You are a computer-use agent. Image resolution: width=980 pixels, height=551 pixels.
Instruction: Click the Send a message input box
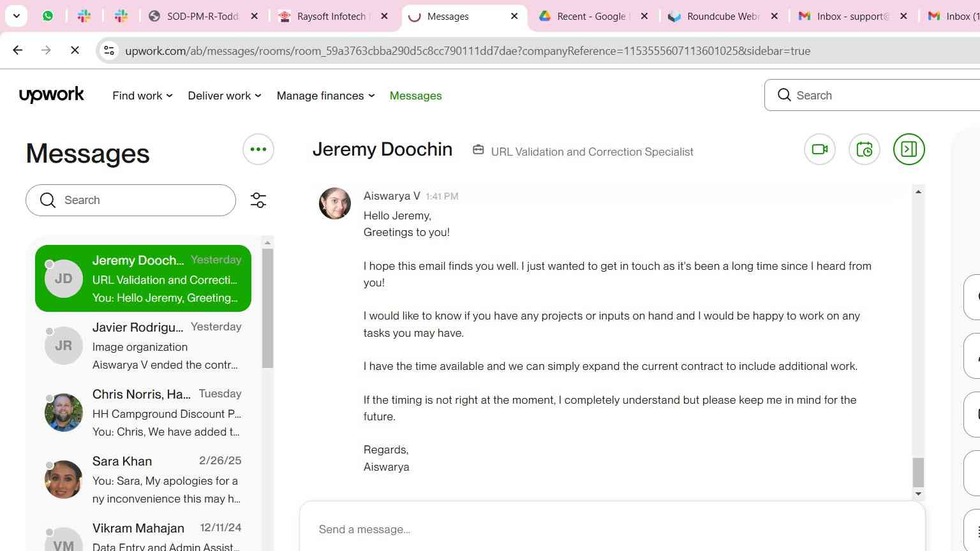tap(612, 529)
